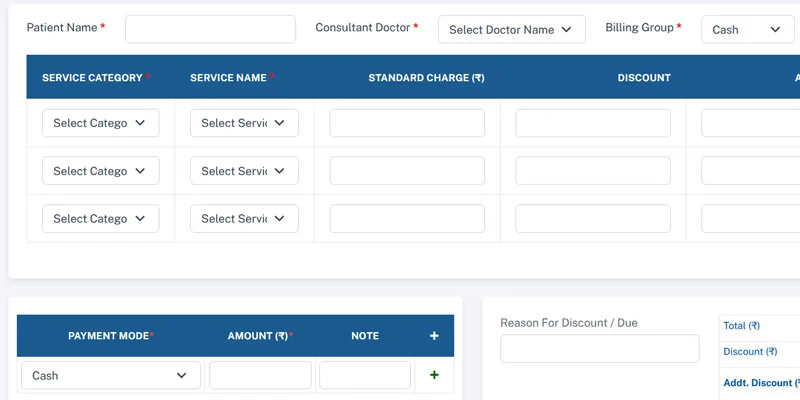Click the Consultant Doctor label
This screenshot has height=400, width=800.
point(363,28)
